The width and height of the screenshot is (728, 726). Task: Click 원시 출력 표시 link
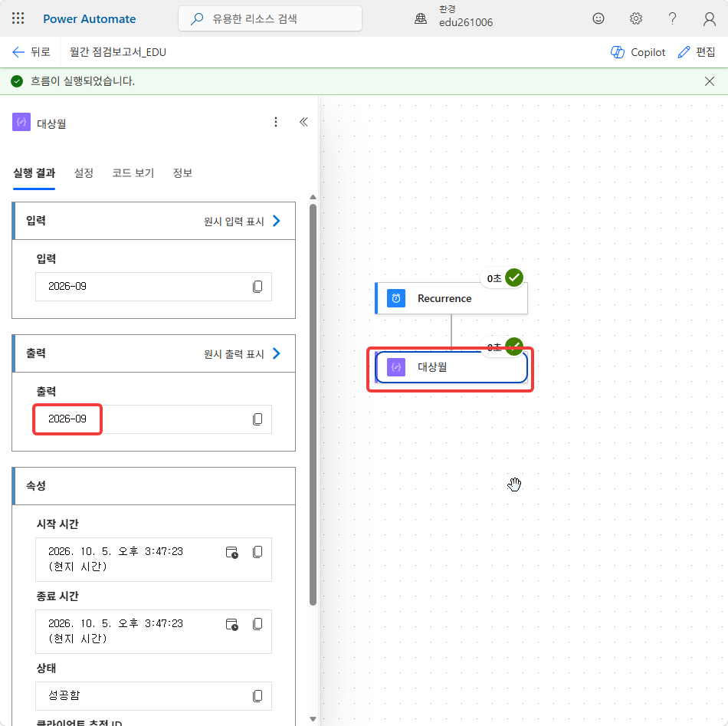tap(234, 354)
